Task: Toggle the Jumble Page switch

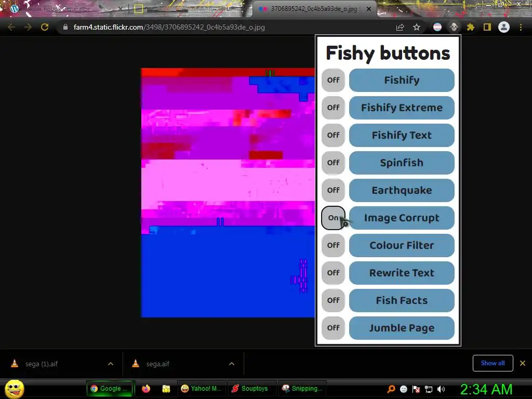Action: [333, 328]
